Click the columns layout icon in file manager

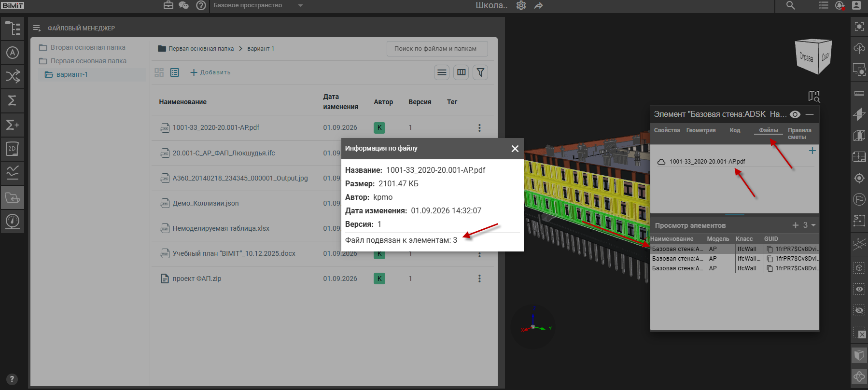pyautogui.click(x=462, y=72)
